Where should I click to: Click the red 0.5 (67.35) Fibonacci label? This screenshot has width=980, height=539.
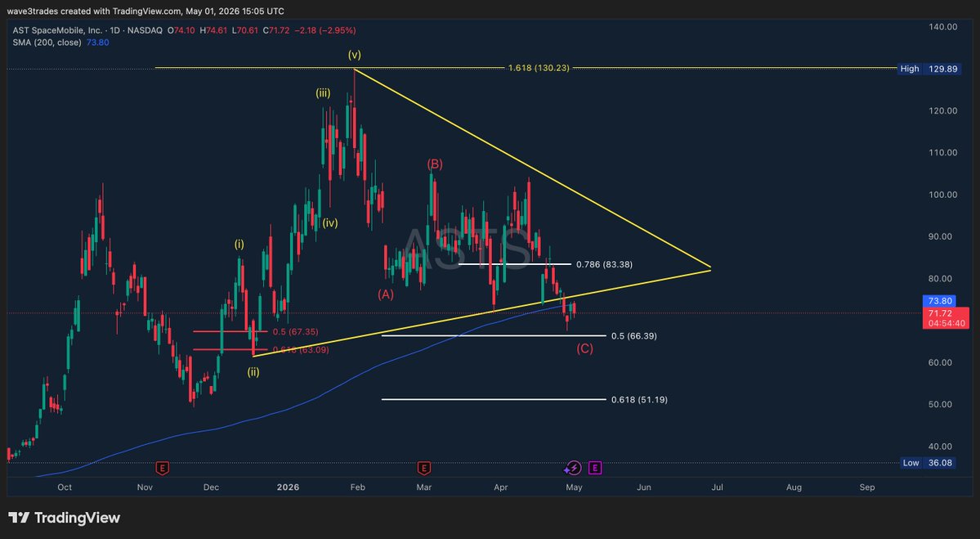(x=295, y=331)
